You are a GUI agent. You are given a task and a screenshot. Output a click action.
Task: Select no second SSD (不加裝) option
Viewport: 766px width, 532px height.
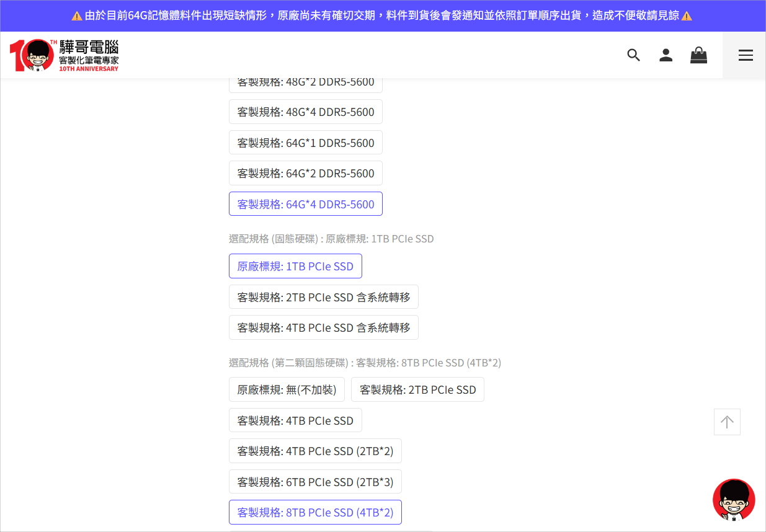pyautogui.click(x=287, y=389)
